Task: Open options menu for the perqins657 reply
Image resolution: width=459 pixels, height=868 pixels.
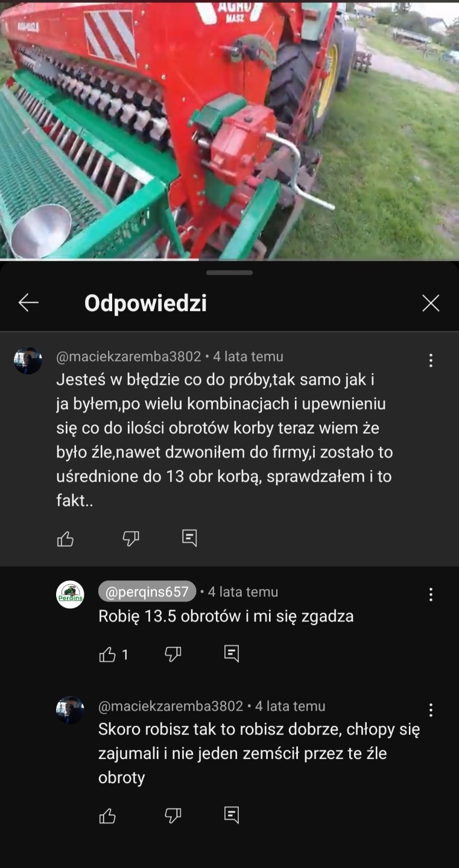Action: pyautogui.click(x=431, y=595)
